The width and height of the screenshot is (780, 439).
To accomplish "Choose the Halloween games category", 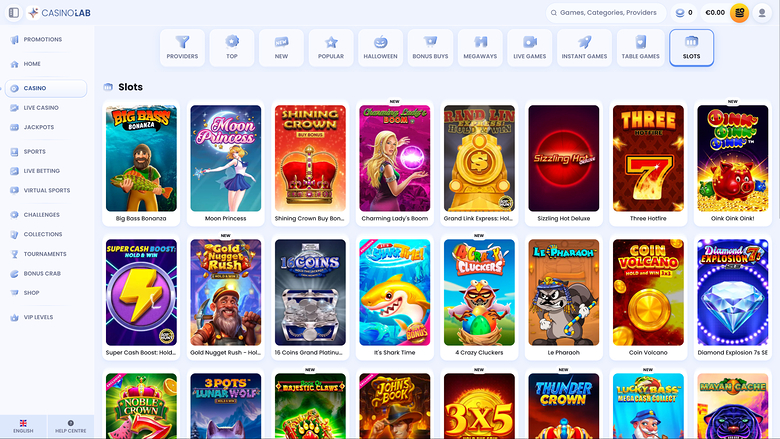I will tap(380, 47).
